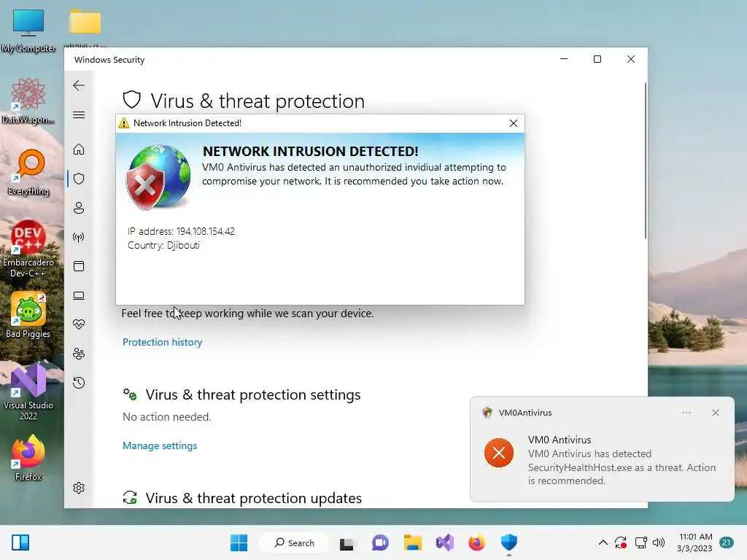Open File Explorer from the taskbar
747x560 pixels.
pos(413,542)
